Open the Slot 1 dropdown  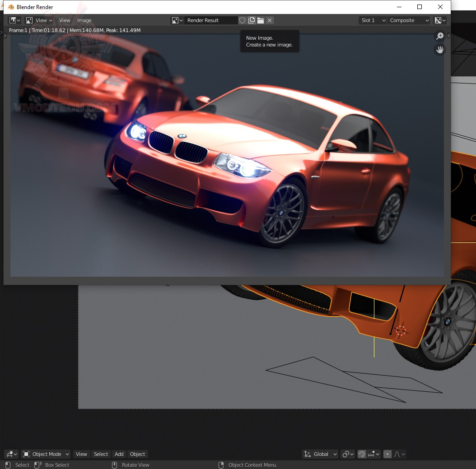[373, 20]
